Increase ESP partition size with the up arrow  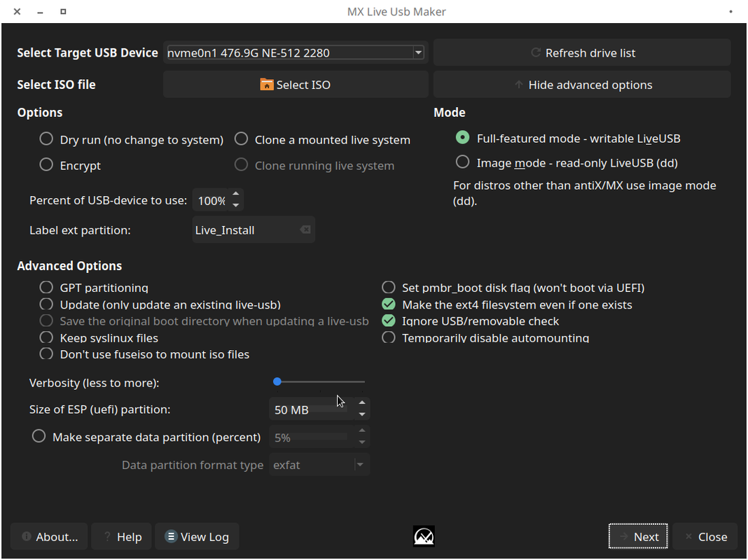[362, 402]
